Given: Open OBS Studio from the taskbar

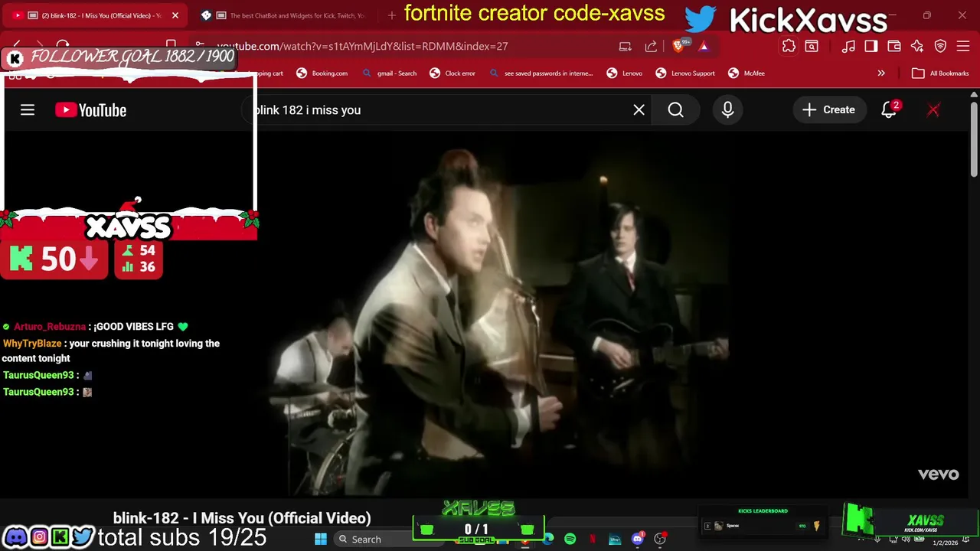Looking at the screenshot, I should coord(660,540).
